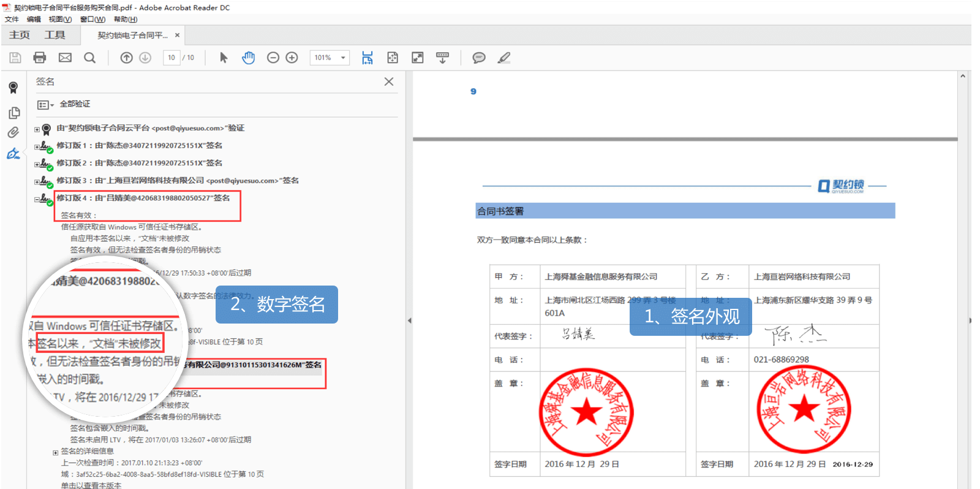Click the 合同书签署 heading

[500, 211]
